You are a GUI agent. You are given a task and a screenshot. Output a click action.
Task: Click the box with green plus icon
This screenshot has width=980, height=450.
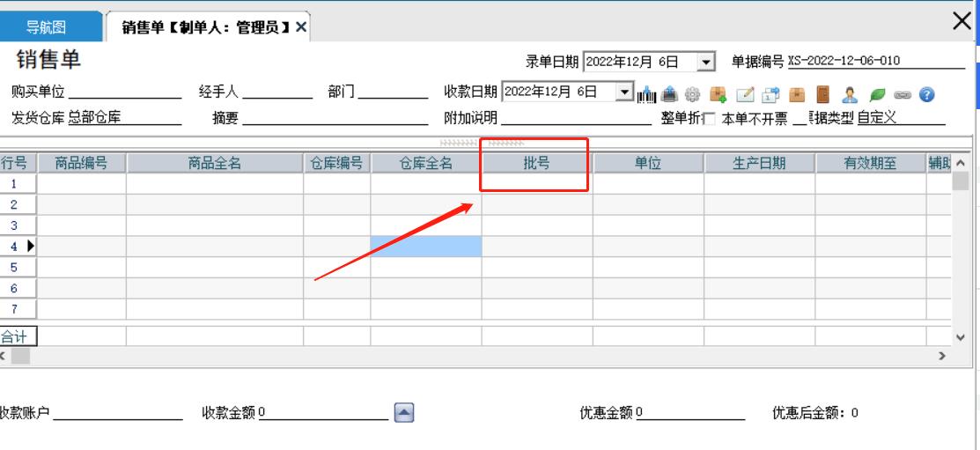click(x=718, y=94)
